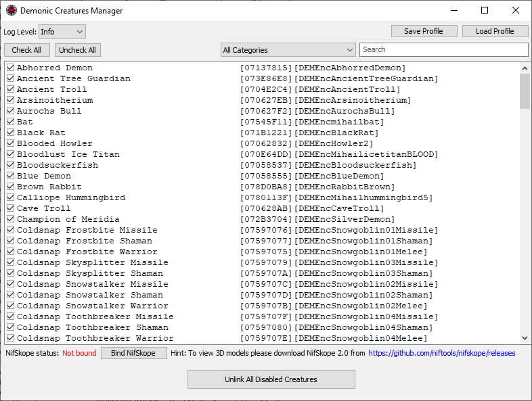Maximize the application window
532x401 pixels.
pos(485,11)
